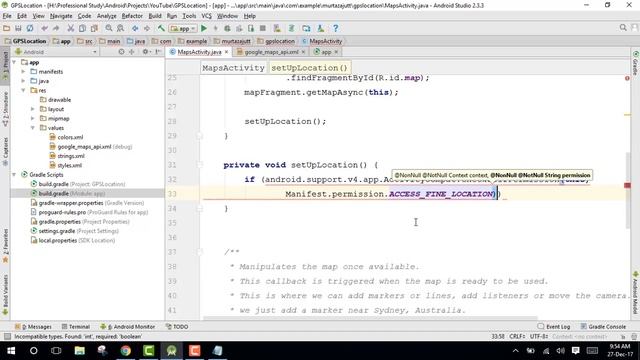Open the run configuration app dropdown

point(183,29)
